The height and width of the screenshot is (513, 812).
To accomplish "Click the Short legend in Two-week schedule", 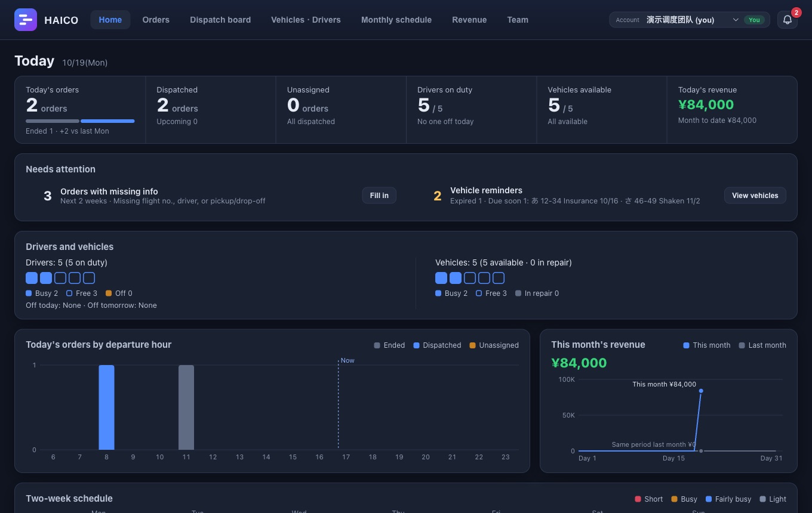I will click(649, 499).
